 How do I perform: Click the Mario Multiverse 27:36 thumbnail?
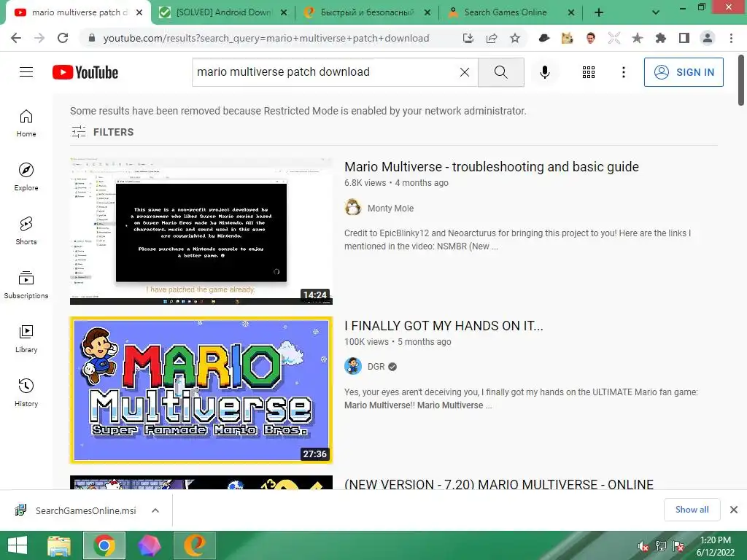point(201,390)
